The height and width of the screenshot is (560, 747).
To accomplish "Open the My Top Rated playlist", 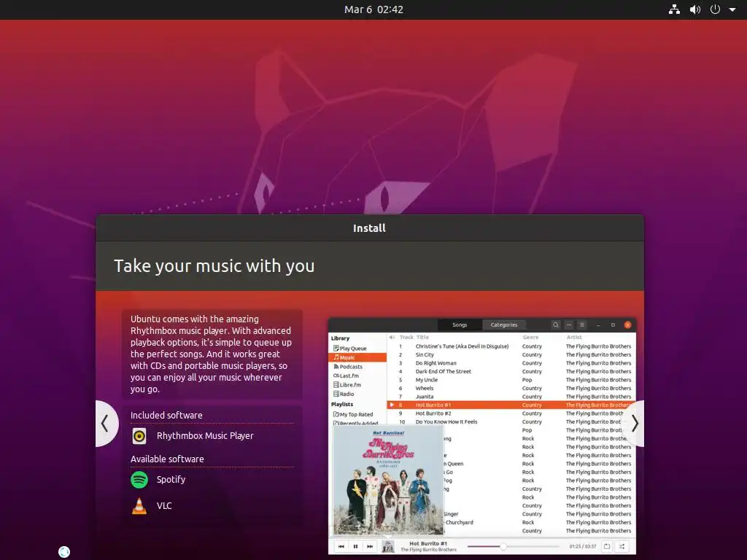I will point(356,414).
